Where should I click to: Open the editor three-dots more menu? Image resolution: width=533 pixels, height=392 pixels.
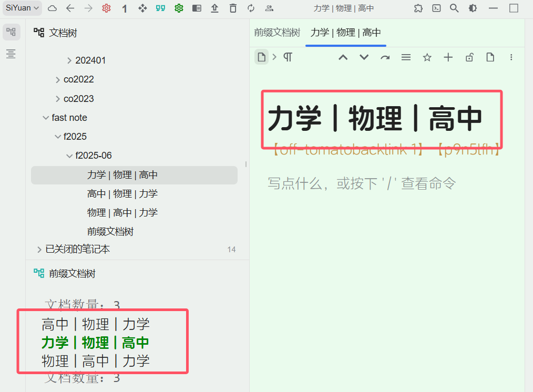(x=511, y=57)
